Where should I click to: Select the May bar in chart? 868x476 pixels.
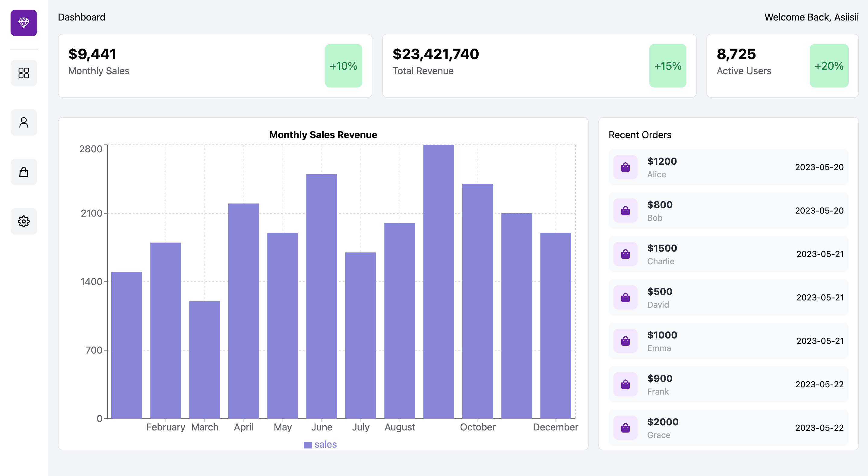coord(283,326)
